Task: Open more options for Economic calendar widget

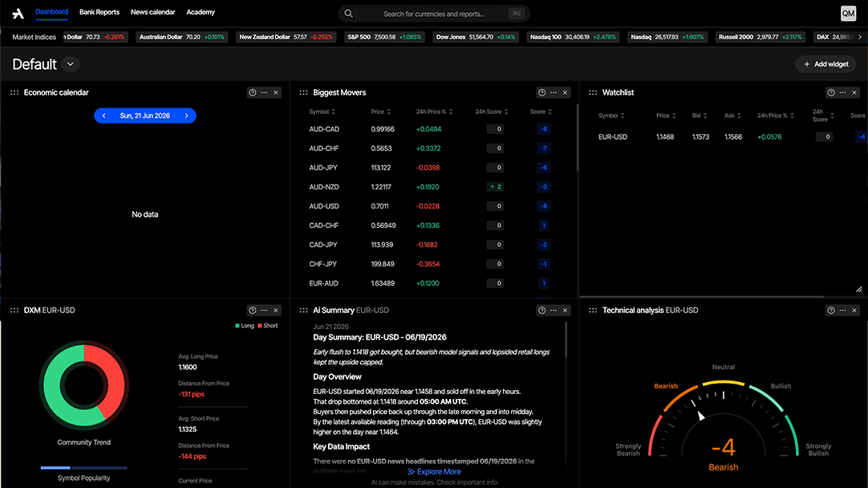Action: pyautogui.click(x=264, y=92)
